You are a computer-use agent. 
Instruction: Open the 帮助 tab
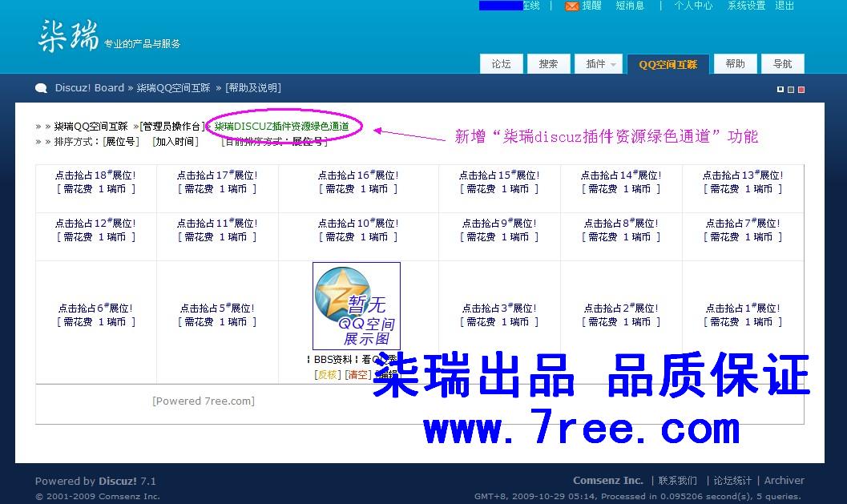735,64
